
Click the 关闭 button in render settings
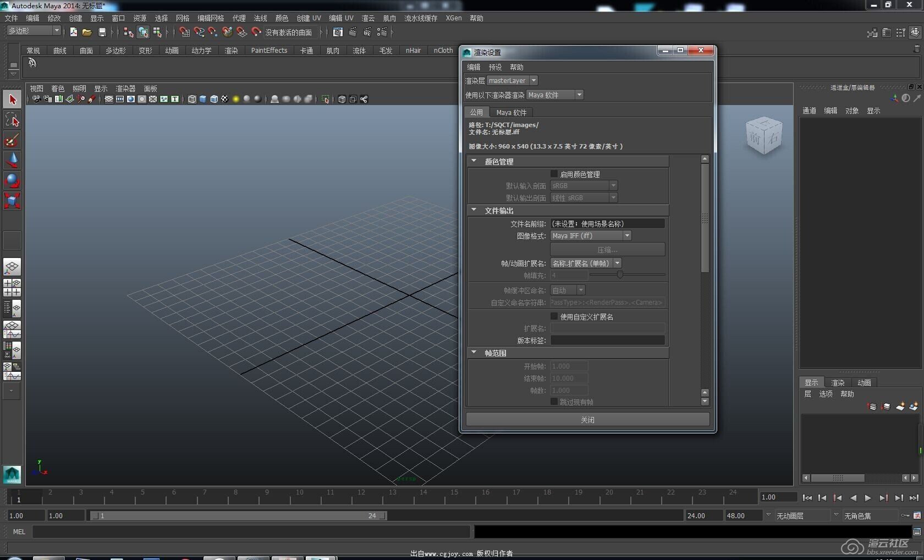(587, 420)
